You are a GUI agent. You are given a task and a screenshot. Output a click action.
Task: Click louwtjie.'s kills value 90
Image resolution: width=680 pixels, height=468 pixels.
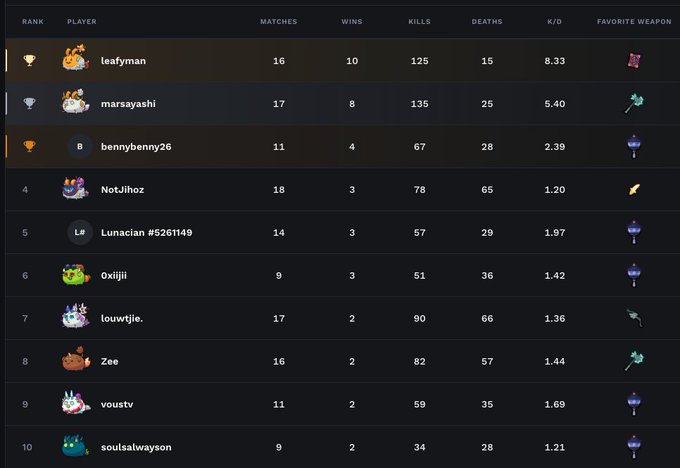click(419, 318)
